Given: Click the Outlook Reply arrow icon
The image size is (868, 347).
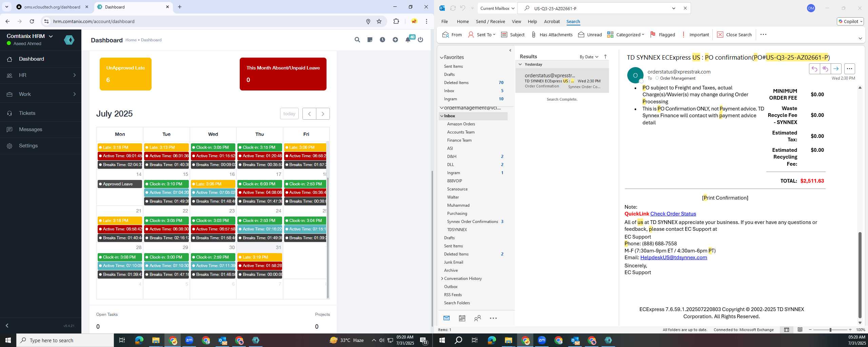Looking at the screenshot, I should [x=814, y=69].
